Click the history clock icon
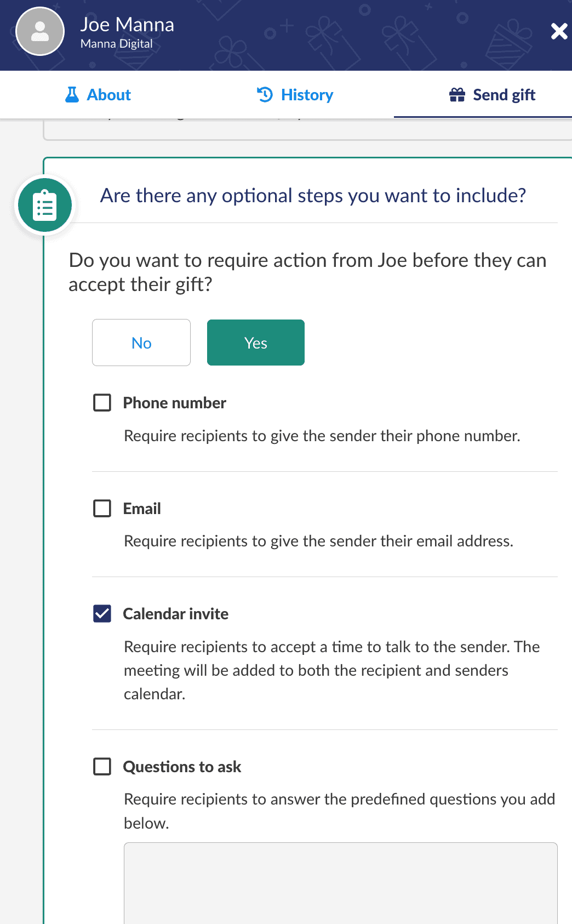This screenshot has width=572, height=924. 265,94
